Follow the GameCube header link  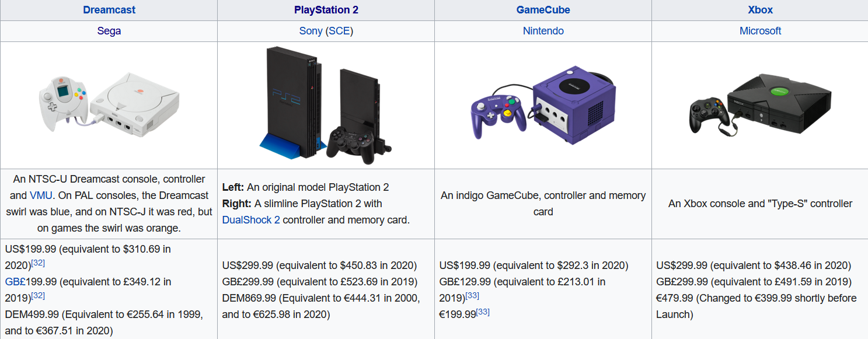point(543,10)
